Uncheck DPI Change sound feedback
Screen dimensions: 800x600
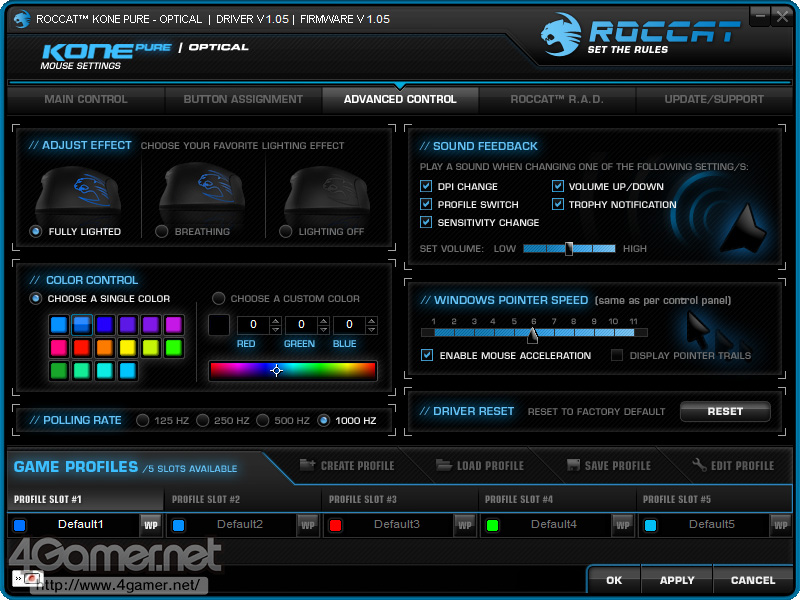click(x=426, y=186)
